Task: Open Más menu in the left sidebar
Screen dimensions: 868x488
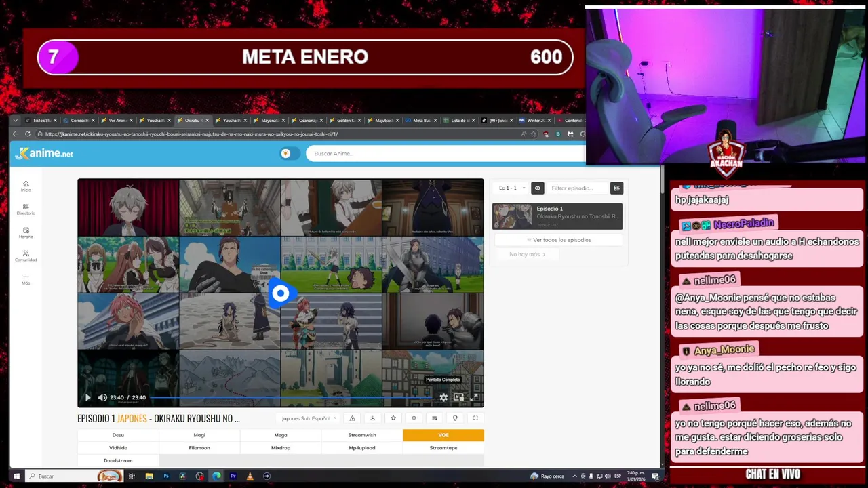Action: pos(26,279)
